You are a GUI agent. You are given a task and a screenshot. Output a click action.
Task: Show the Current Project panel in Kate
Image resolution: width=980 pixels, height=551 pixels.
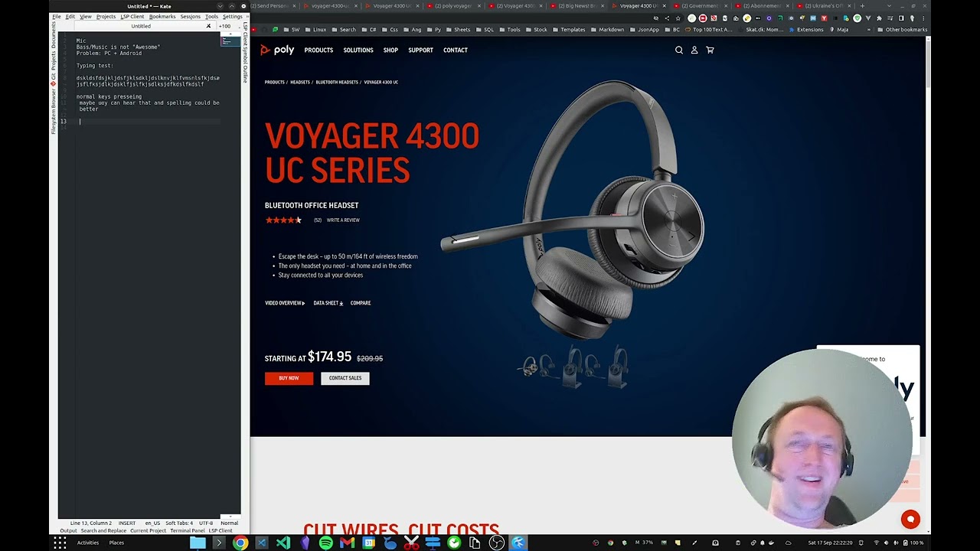click(148, 530)
